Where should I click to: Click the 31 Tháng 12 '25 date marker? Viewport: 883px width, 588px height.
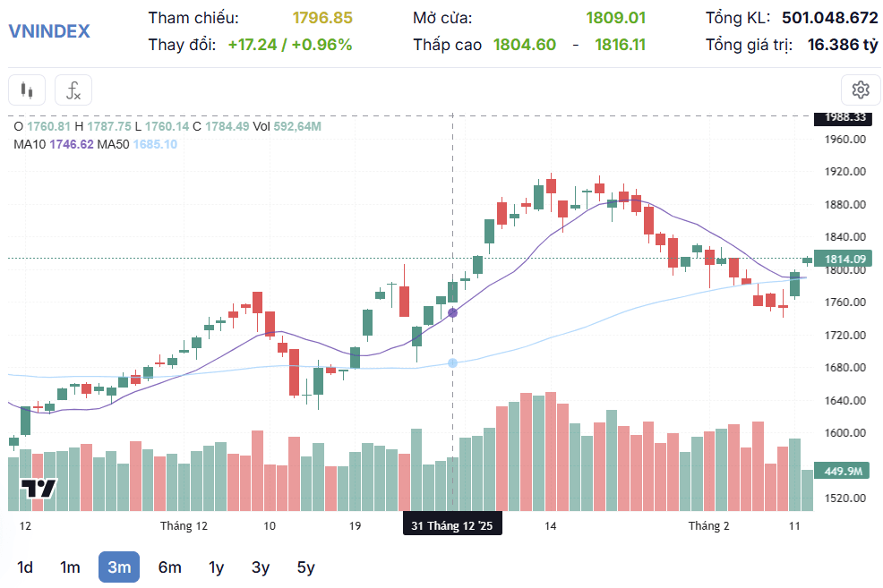click(452, 525)
